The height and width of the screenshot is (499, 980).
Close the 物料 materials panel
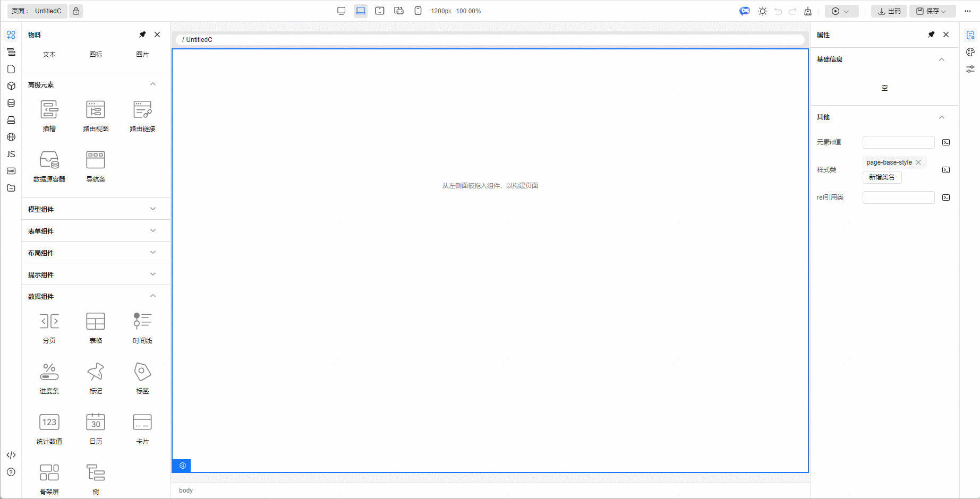click(157, 35)
